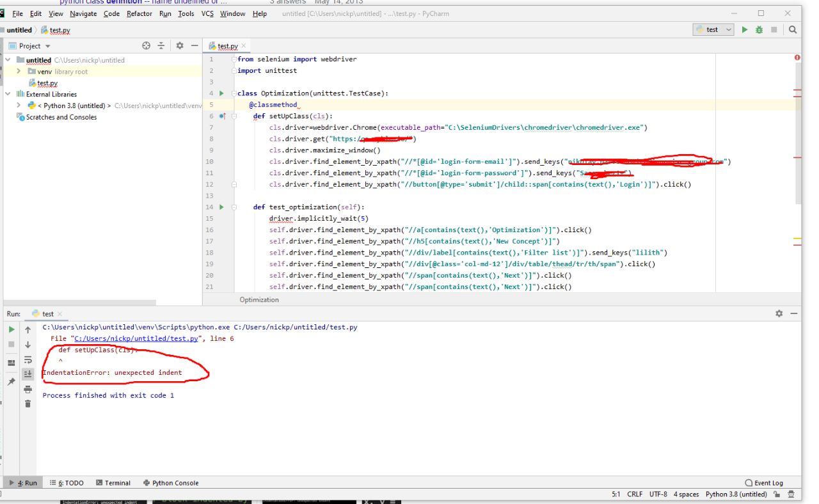The height and width of the screenshot is (504, 819).
Task: Click the restore layout icon in Run panel
Action: click(x=11, y=362)
